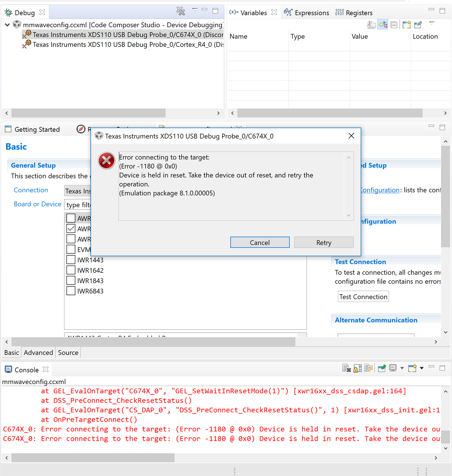The image size is (452, 476).
Task: Switch to the Expressions tab
Action: (307, 13)
